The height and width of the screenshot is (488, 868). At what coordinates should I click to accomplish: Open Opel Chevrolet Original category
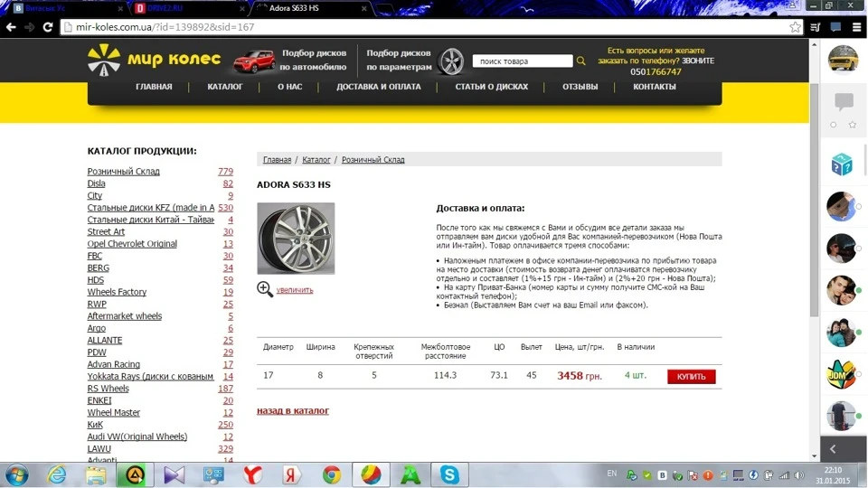tap(132, 244)
